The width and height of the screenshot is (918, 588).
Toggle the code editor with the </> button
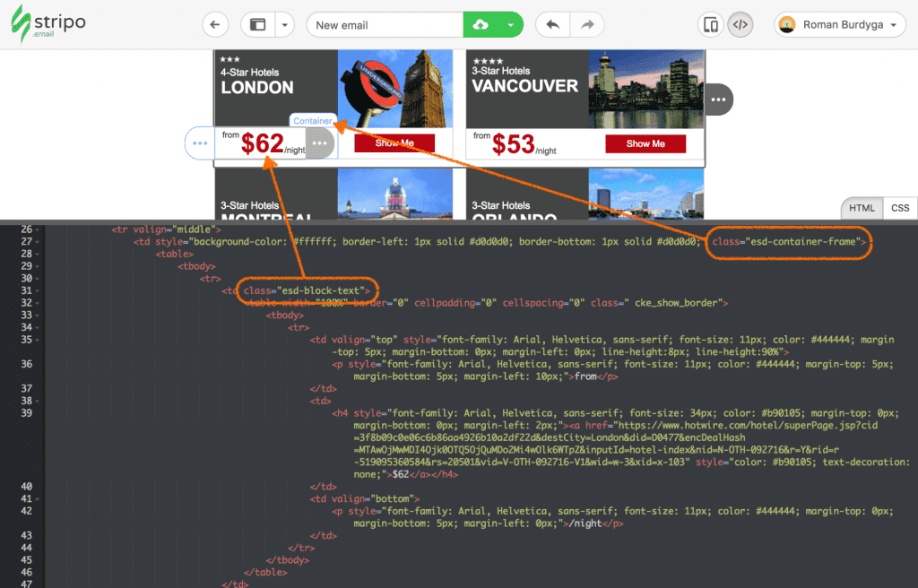pos(740,24)
